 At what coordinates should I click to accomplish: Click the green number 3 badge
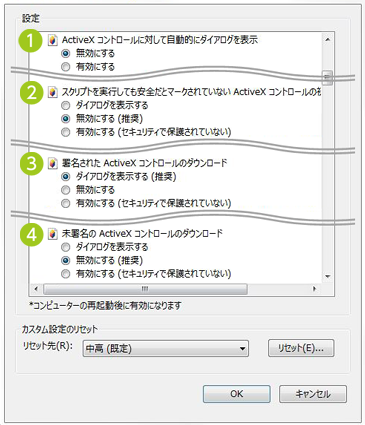pyautogui.click(x=32, y=164)
